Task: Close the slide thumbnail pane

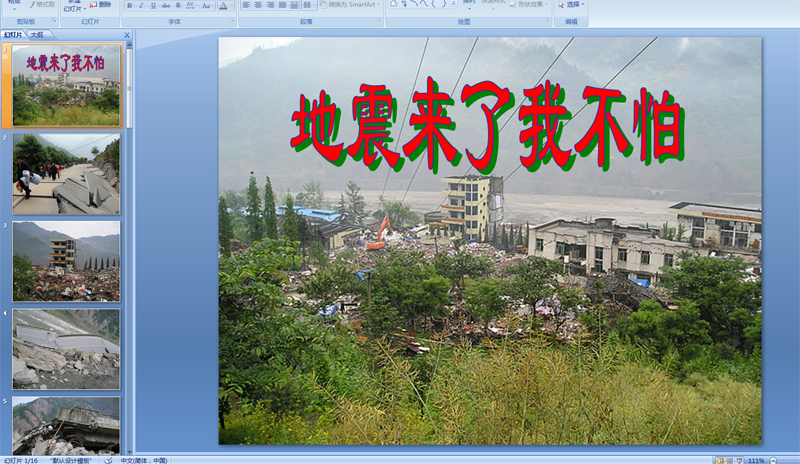Action: (127, 35)
